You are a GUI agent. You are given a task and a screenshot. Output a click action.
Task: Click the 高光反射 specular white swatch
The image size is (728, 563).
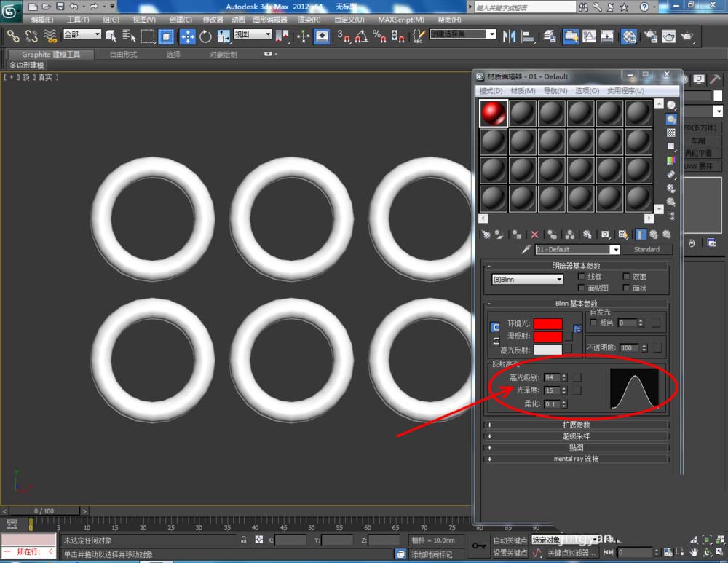click(x=548, y=350)
